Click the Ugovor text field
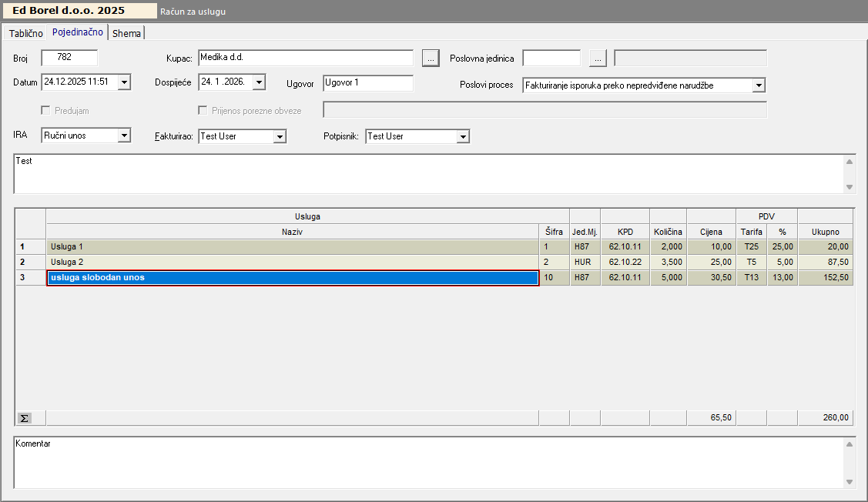The height and width of the screenshot is (502, 868). pyautogui.click(x=368, y=82)
